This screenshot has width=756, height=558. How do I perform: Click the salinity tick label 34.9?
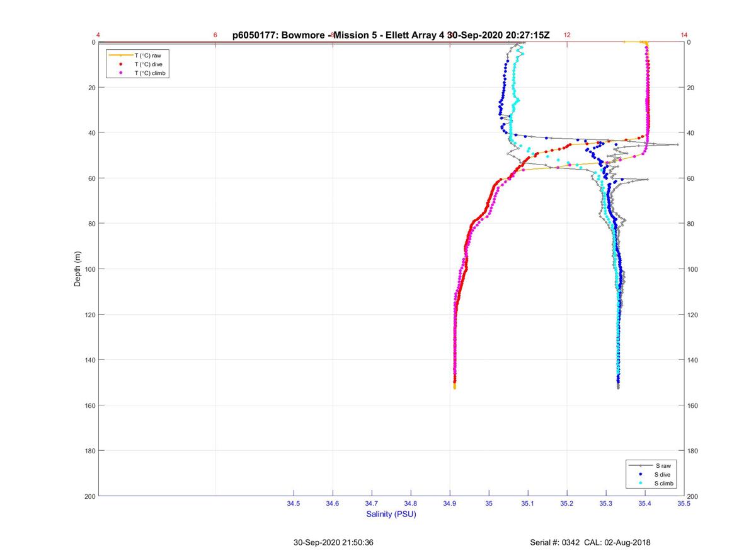pos(450,503)
